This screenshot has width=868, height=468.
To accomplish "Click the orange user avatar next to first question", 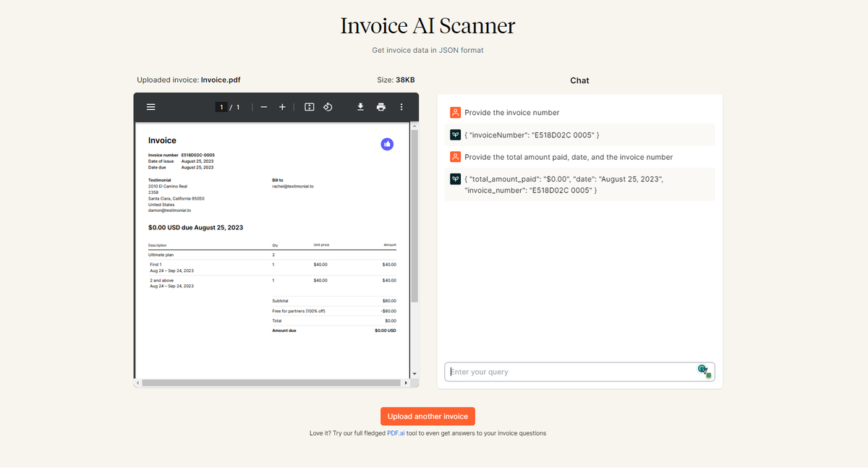I will coord(455,112).
